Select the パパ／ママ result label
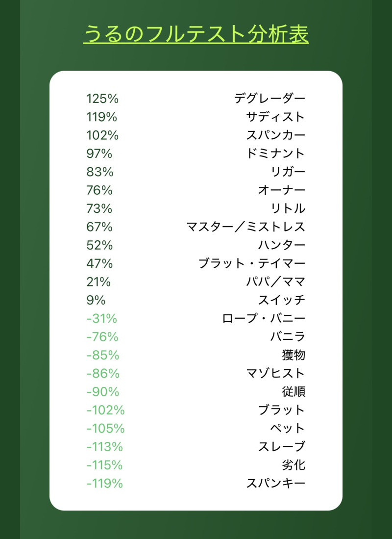Viewport: 392px width, 539px height. click(x=275, y=282)
